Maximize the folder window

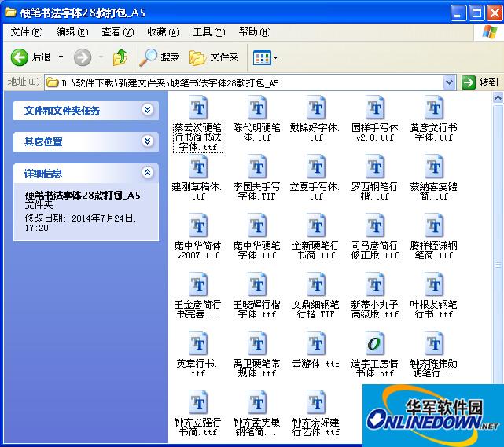coord(476,13)
